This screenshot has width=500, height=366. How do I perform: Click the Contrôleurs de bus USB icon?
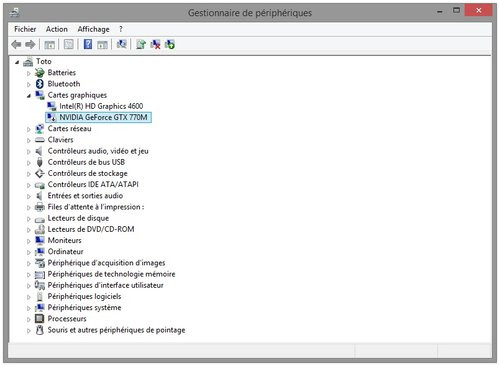tap(40, 162)
